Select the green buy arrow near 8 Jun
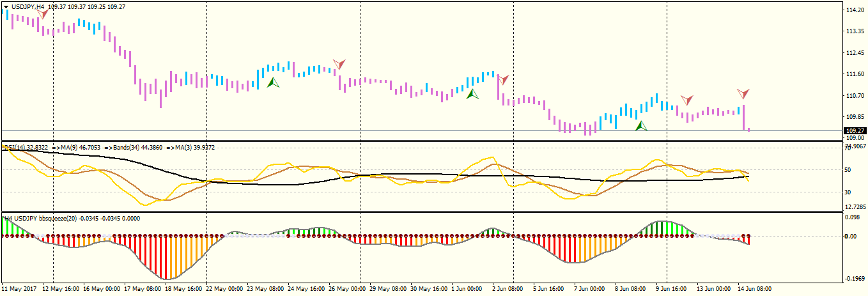Screen dimensions: 868x296 pos(641,125)
